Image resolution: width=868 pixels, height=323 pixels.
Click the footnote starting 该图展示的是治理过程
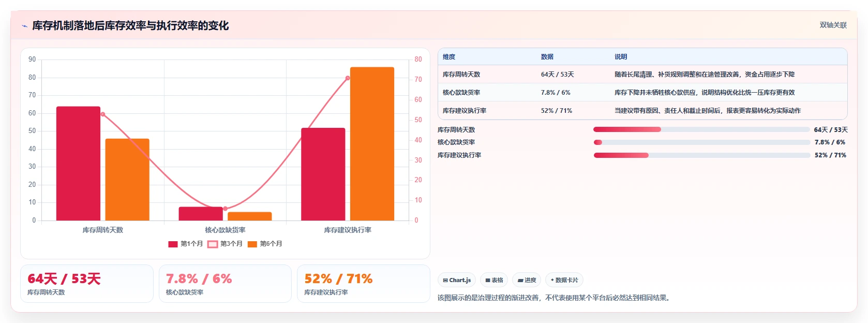coord(555,298)
